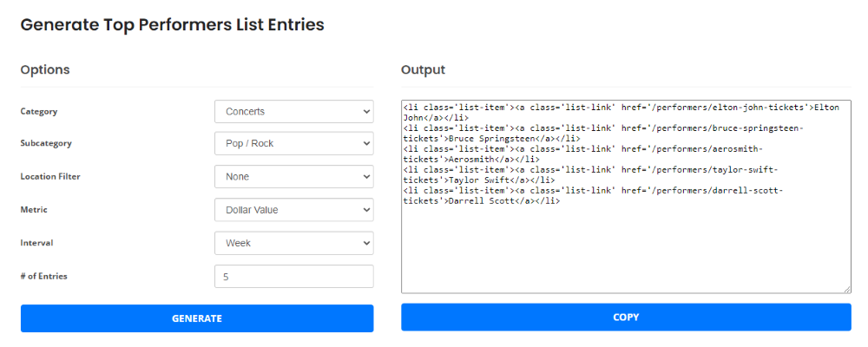Click the Elton John list item line
The image size is (868, 347).
click(x=621, y=113)
